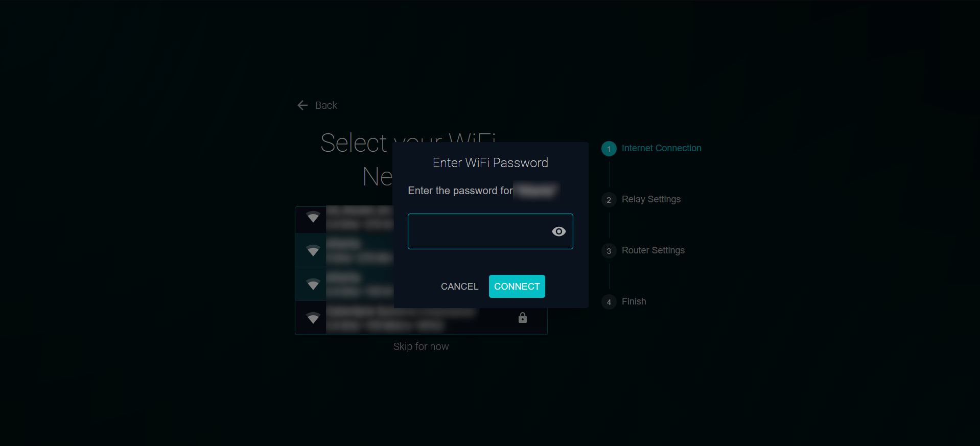Select the fourth network's WiFi signal icon

pos(313,318)
